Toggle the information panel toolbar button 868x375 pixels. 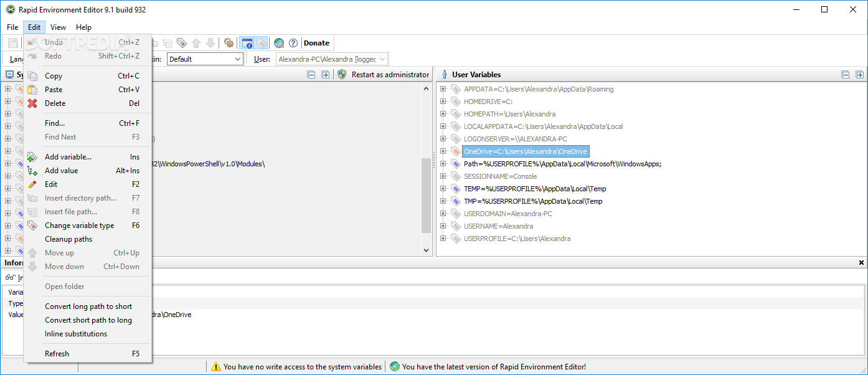pos(247,43)
